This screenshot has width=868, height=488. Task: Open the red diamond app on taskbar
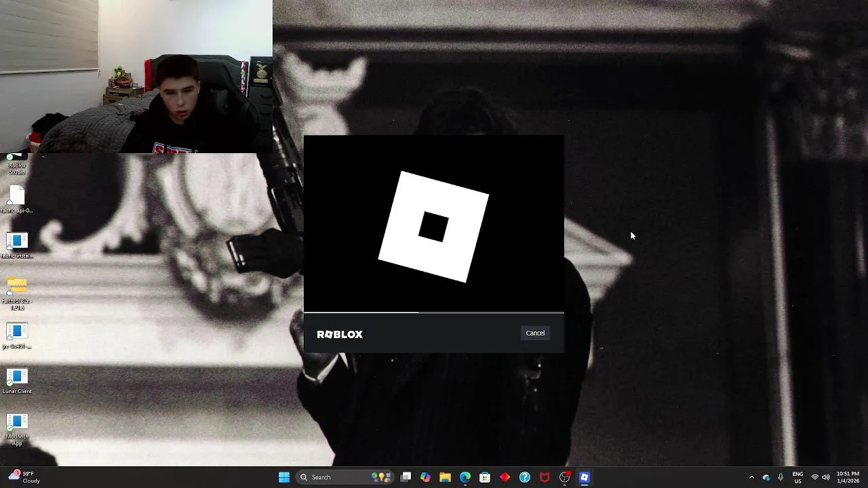pyautogui.click(x=505, y=477)
